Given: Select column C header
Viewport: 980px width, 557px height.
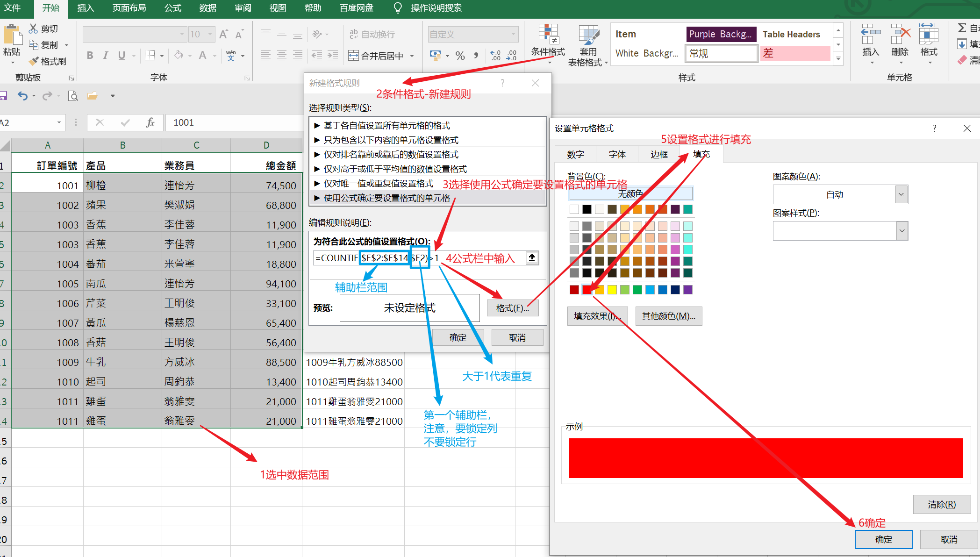Looking at the screenshot, I should pyautogui.click(x=196, y=145).
